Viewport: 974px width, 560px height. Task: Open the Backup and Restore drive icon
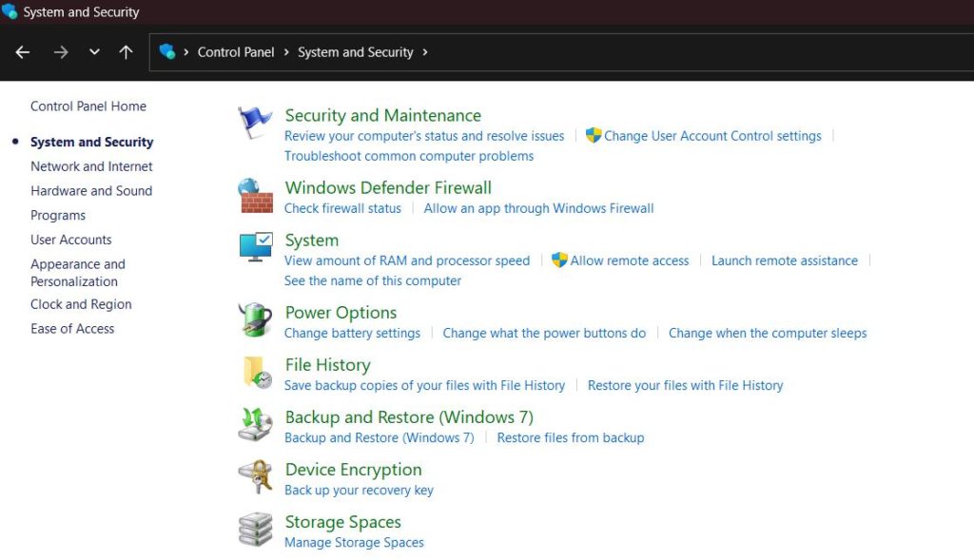[x=255, y=424]
